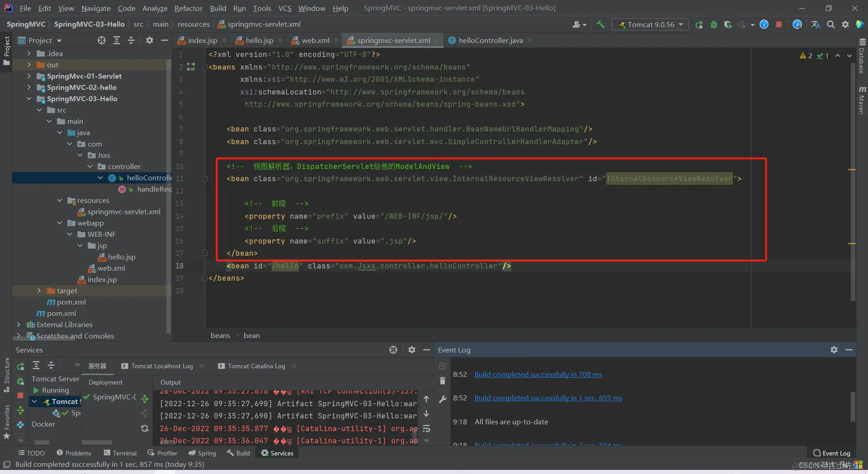
Task: Open Event Log wrench settings
Action: tap(443, 399)
